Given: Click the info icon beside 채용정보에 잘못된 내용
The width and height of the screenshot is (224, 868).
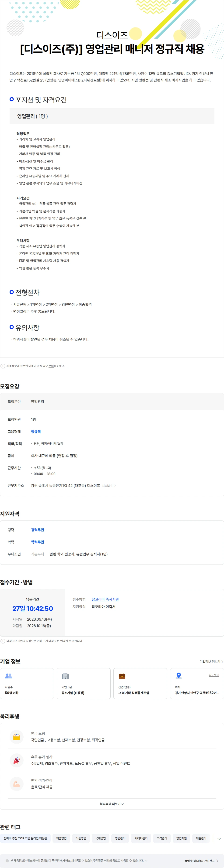Looking at the screenshot, I should (x=3, y=366).
